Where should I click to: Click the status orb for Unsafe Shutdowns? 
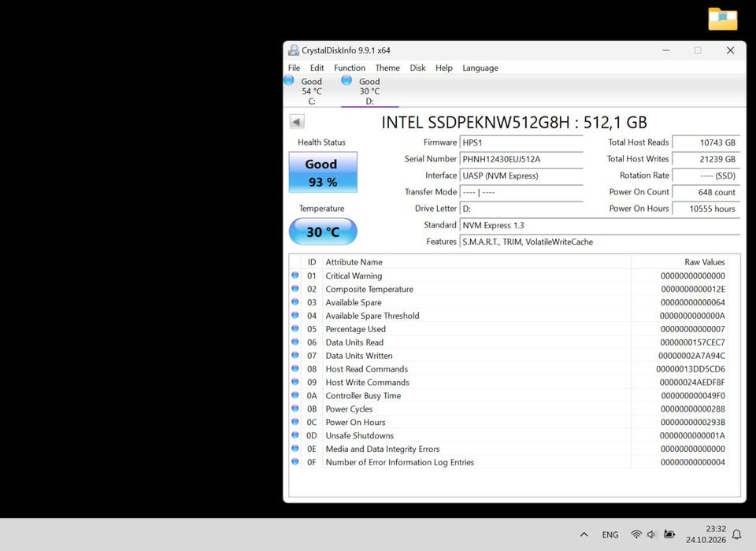tap(295, 435)
